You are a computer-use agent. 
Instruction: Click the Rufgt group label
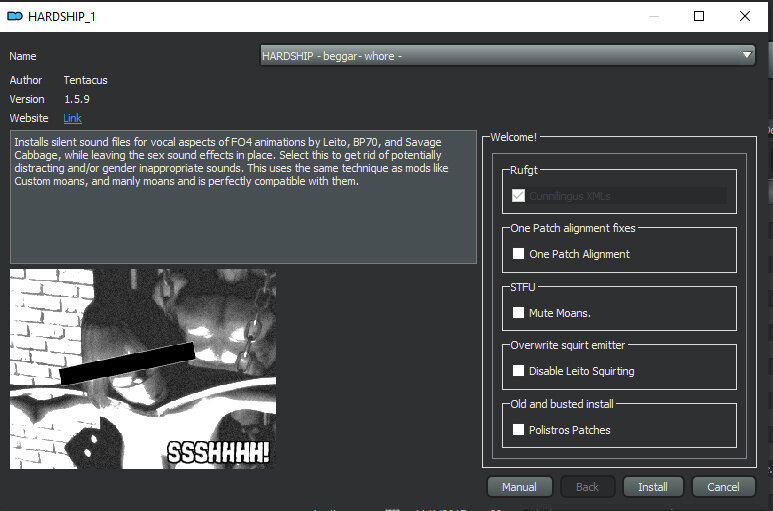pyautogui.click(x=524, y=170)
